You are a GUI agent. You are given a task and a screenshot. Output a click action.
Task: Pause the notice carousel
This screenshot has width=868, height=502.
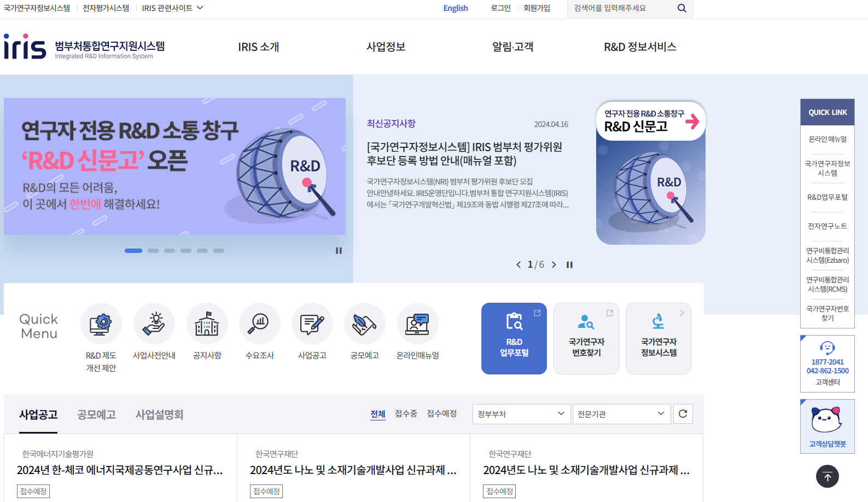click(569, 264)
